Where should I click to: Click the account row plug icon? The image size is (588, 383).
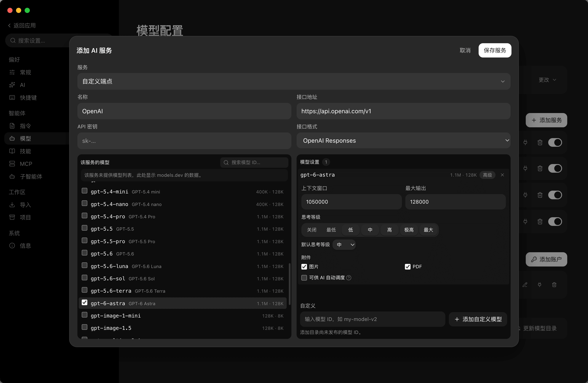pos(540,285)
